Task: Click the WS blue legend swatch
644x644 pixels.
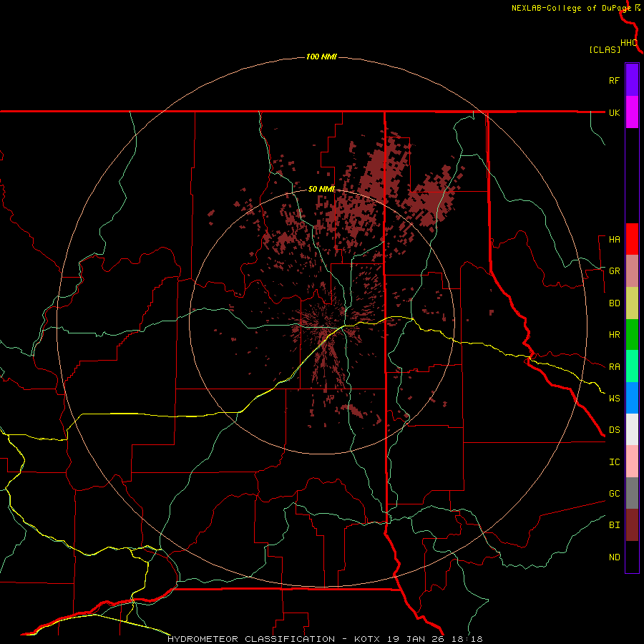Action: click(632, 398)
